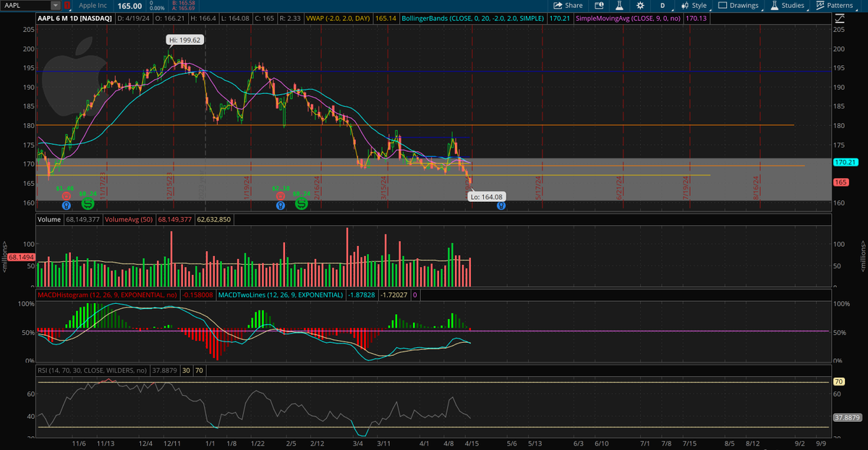Click the second green $0.24 dividend icon
The width and height of the screenshot is (868, 450).
tap(302, 205)
